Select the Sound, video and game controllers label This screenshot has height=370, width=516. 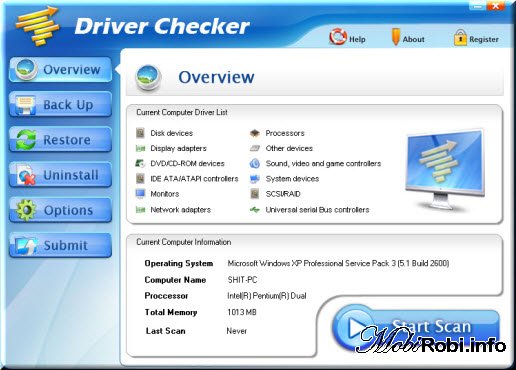coord(323,163)
